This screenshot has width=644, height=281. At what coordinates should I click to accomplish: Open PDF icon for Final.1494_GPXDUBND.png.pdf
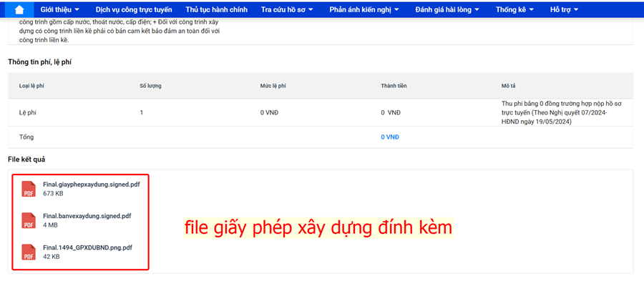coord(29,252)
